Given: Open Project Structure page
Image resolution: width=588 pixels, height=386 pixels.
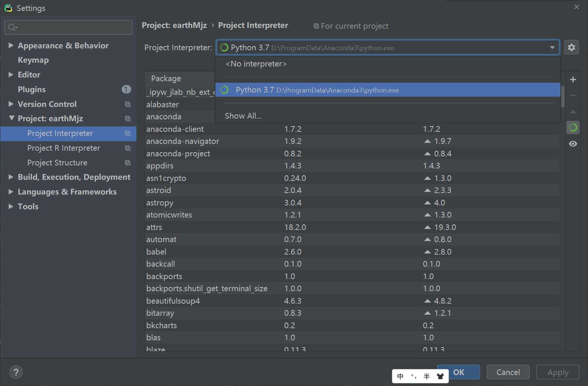Looking at the screenshot, I should [57, 163].
